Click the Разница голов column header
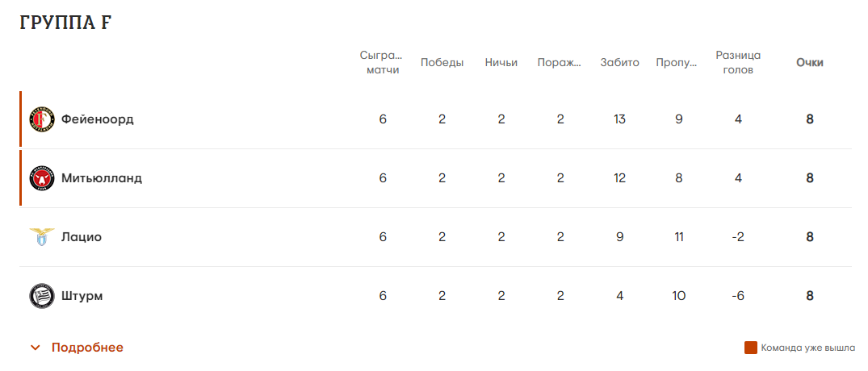Viewport: 868px width, 371px height. coord(738,63)
